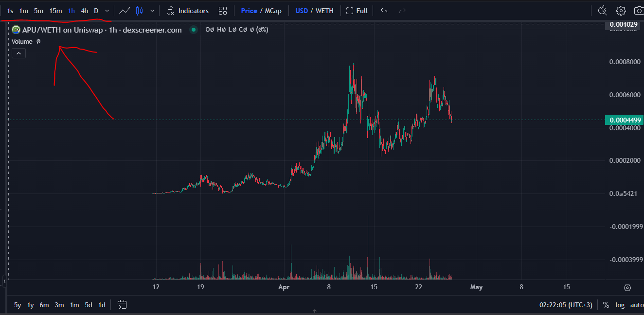Viewport: 644px width, 315px height.
Task: Open the Indicators panel
Action: 188,11
